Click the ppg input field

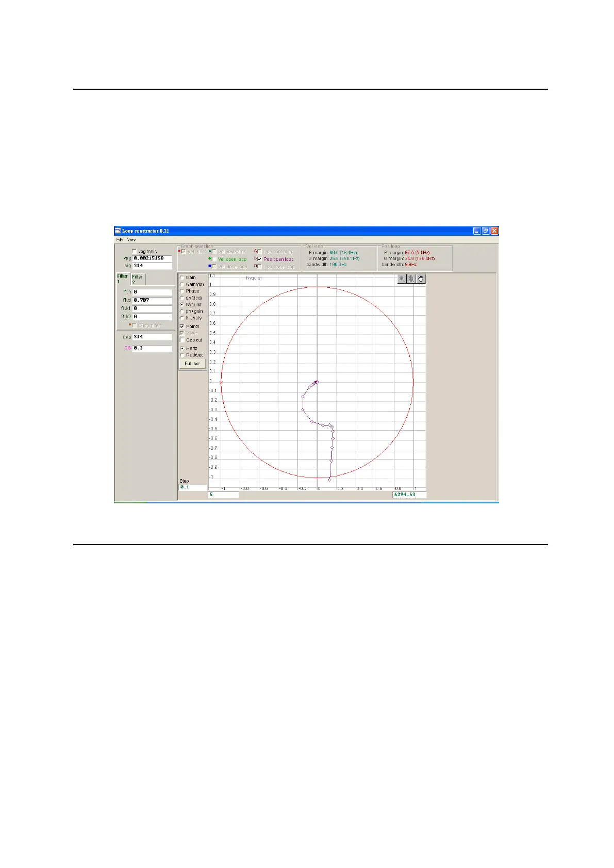click(x=152, y=337)
